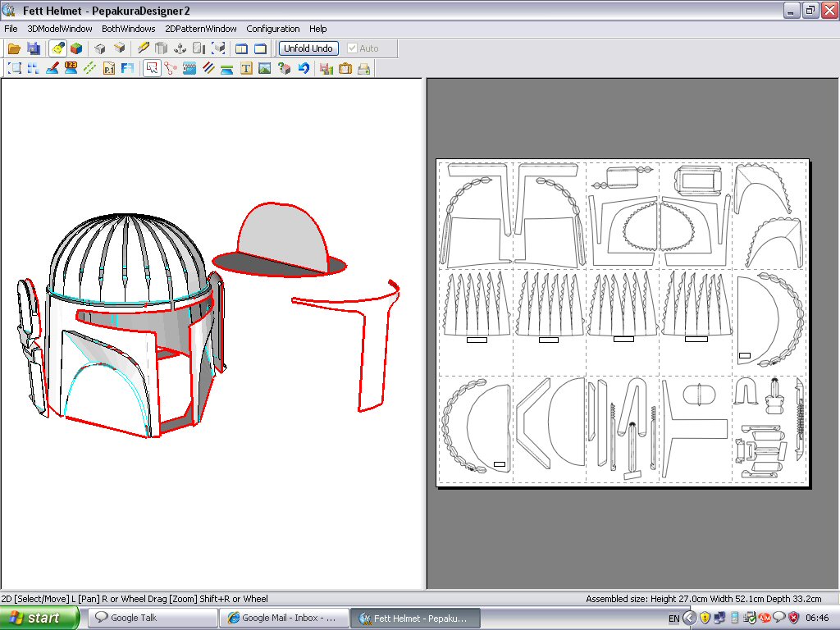Open the File menu
Screen dimensions: 840x630
(11, 29)
